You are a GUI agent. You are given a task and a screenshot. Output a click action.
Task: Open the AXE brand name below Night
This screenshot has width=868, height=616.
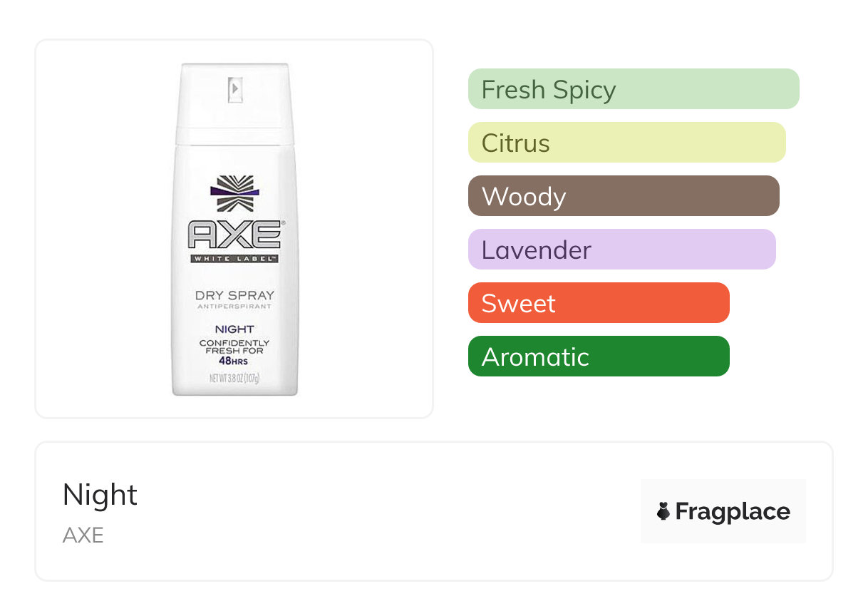coord(83,535)
